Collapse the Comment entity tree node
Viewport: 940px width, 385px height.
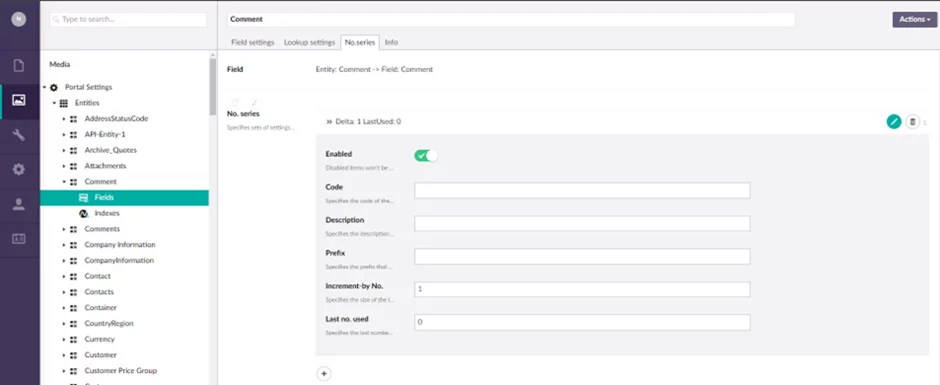(x=64, y=182)
